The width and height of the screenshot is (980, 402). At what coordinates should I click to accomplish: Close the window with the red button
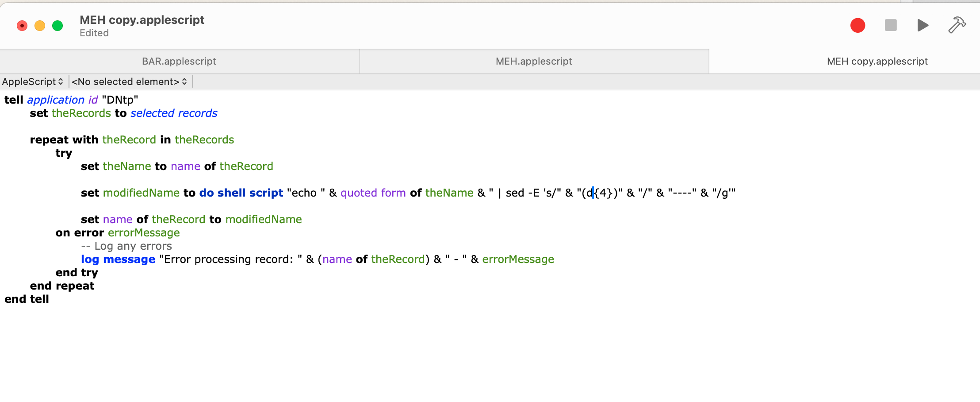coord(22,26)
